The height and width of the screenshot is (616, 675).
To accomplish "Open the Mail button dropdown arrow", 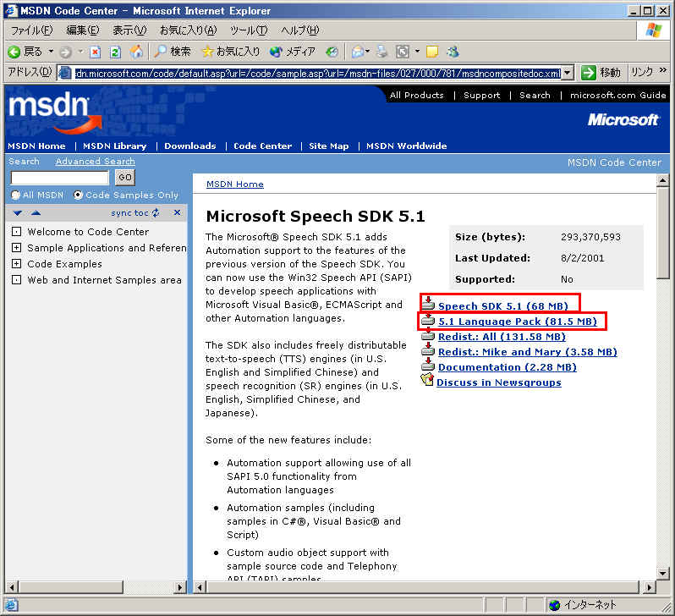I will coord(368,52).
